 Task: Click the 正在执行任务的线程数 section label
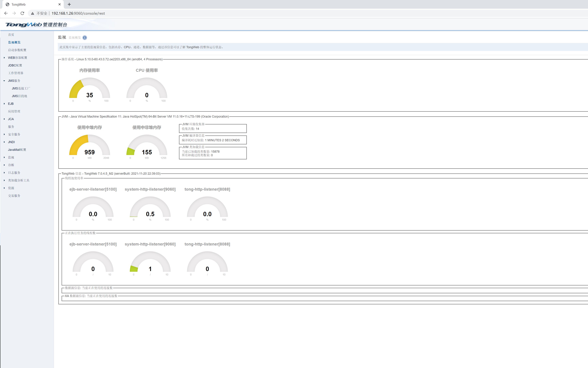80,233
